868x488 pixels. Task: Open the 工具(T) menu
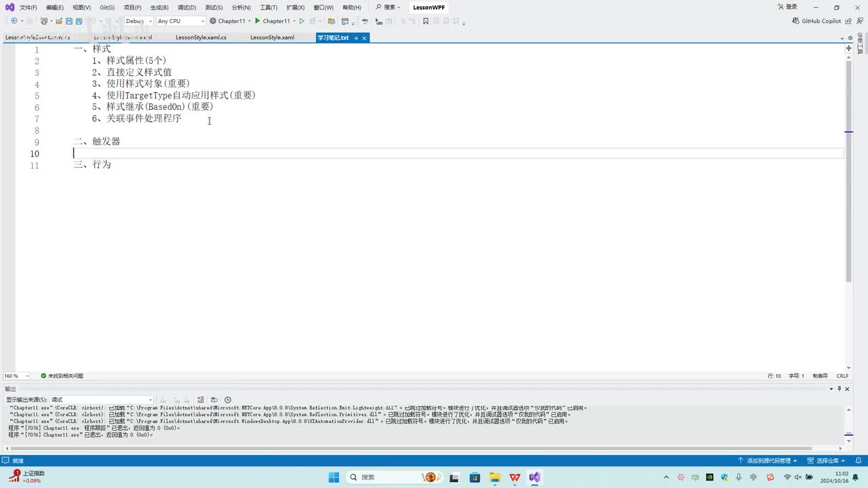pos(269,7)
